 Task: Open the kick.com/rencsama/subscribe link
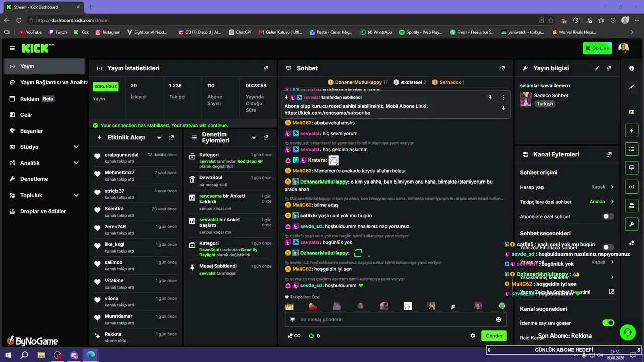[327, 113]
